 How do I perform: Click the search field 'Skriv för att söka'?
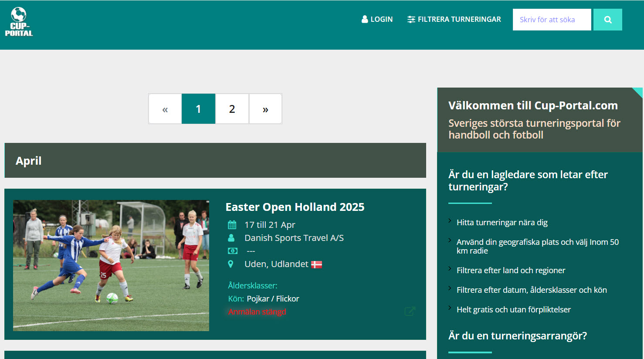coord(552,20)
